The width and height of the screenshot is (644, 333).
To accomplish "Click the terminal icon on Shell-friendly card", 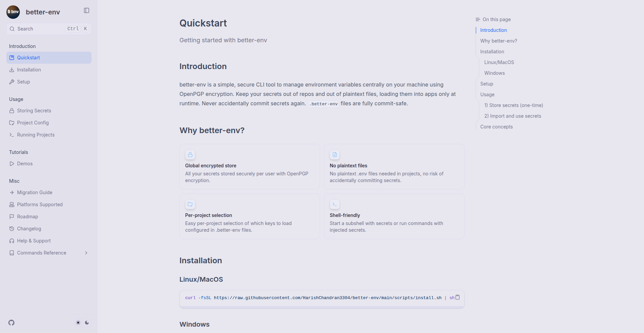I will [335, 204].
